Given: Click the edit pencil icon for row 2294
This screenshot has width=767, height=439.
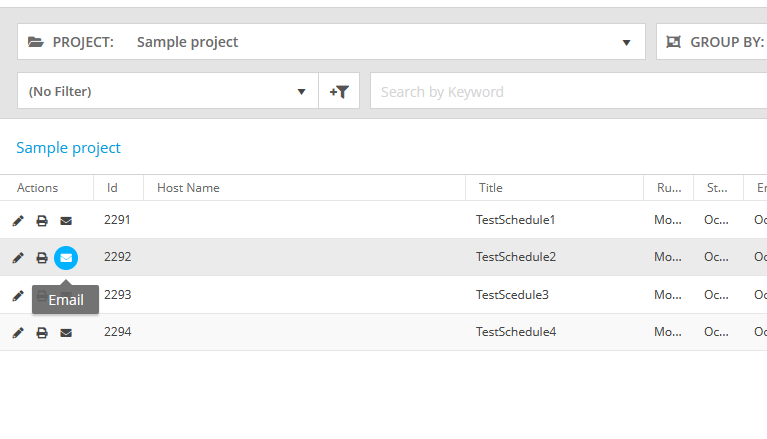Looking at the screenshot, I should 18,333.
